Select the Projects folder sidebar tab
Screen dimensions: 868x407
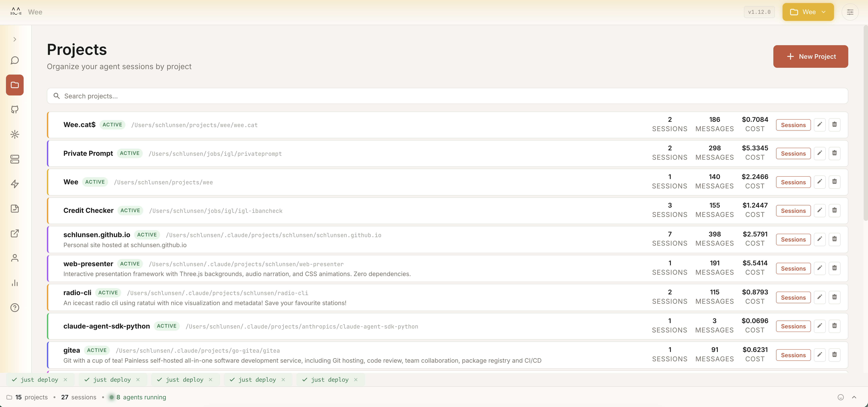coord(14,85)
